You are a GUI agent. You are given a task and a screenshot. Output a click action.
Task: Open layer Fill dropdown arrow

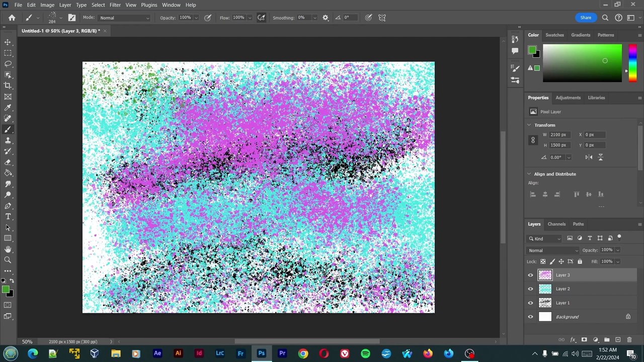618,261
